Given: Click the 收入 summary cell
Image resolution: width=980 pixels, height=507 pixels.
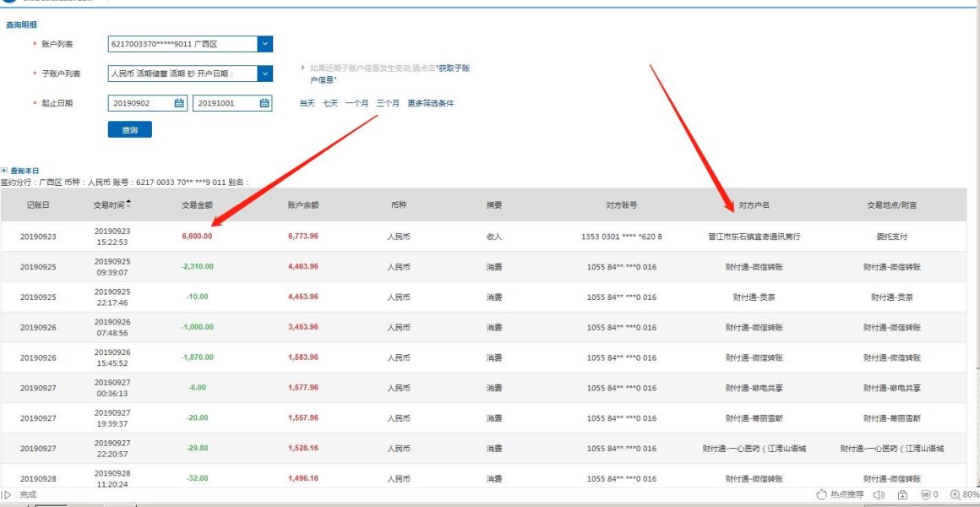Looking at the screenshot, I should [494, 237].
